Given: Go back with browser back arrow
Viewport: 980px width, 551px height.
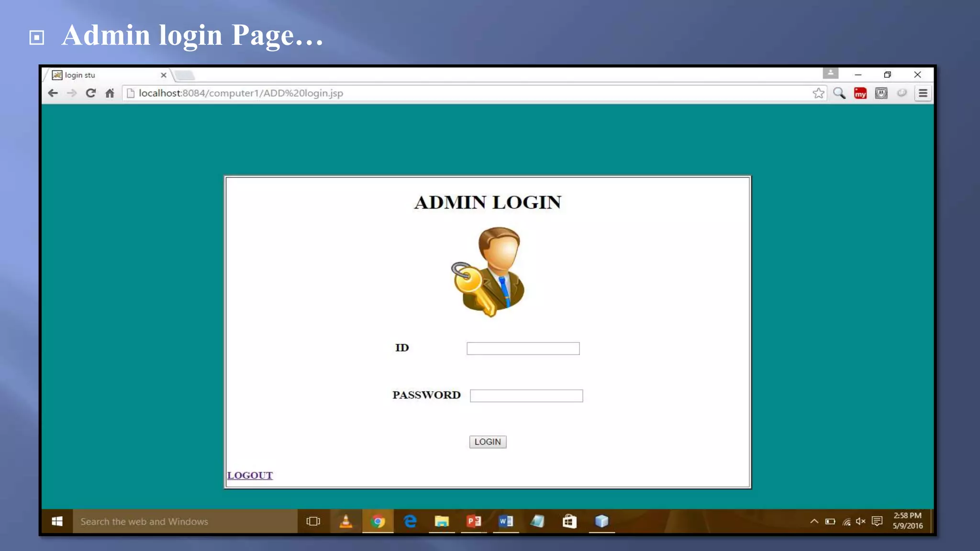Looking at the screenshot, I should (x=53, y=93).
